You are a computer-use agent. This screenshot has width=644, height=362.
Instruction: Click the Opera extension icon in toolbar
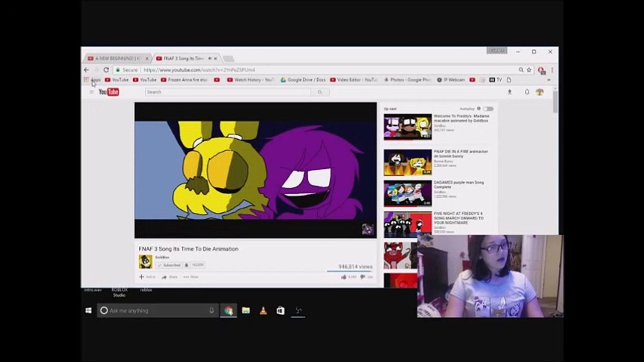pos(541,70)
